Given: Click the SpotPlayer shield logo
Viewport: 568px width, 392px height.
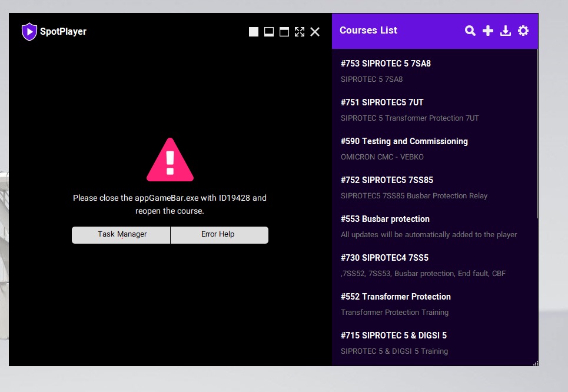Looking at the screenshot, I should (x=29, y=32).
